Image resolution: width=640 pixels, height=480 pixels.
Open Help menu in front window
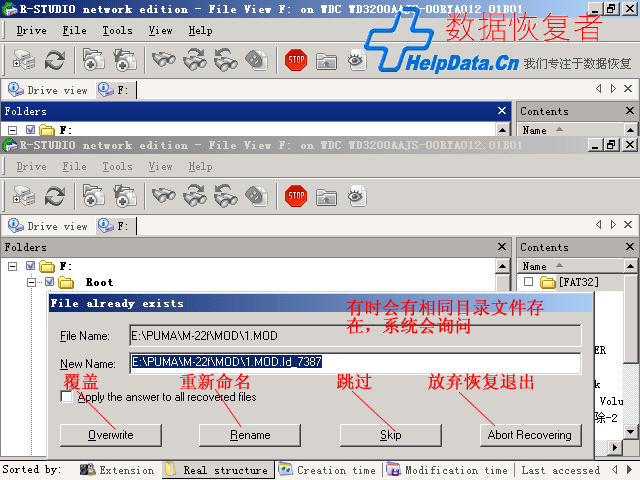pos(200,167)
